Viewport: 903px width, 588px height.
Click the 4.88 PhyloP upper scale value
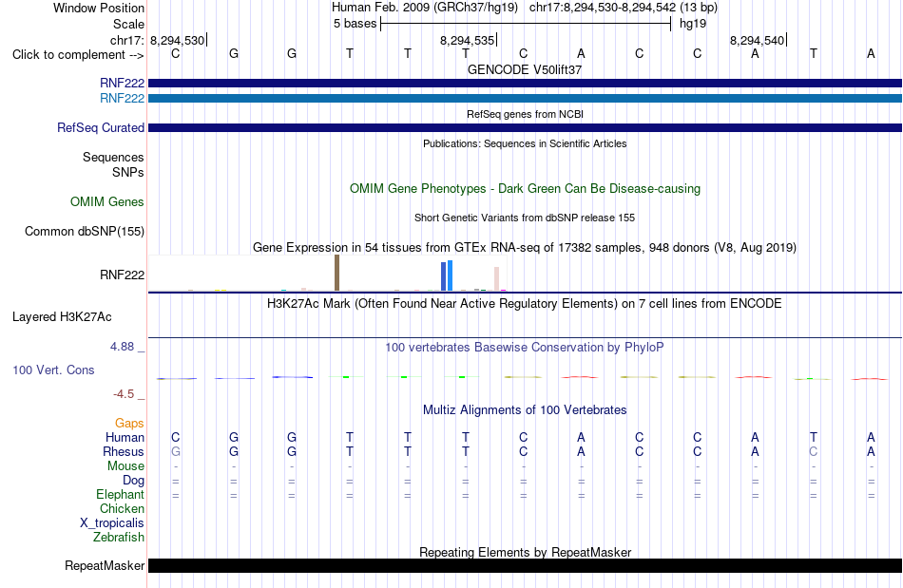coord(122,347)
